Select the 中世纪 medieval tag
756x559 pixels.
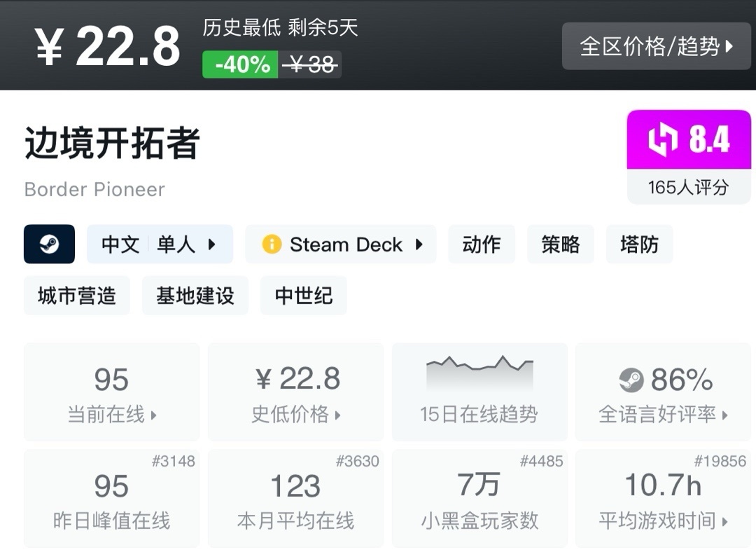[x=304, y=296]
